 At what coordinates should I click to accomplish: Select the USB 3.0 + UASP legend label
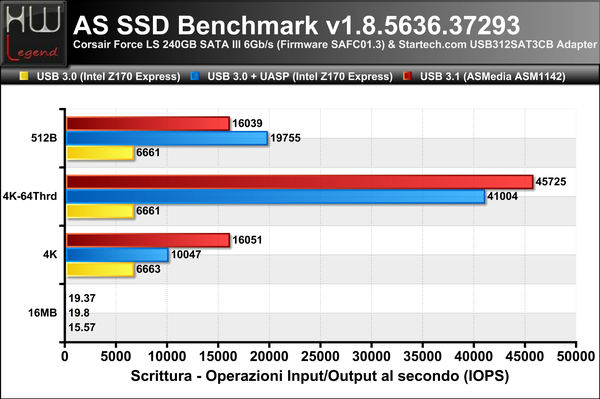300,76
